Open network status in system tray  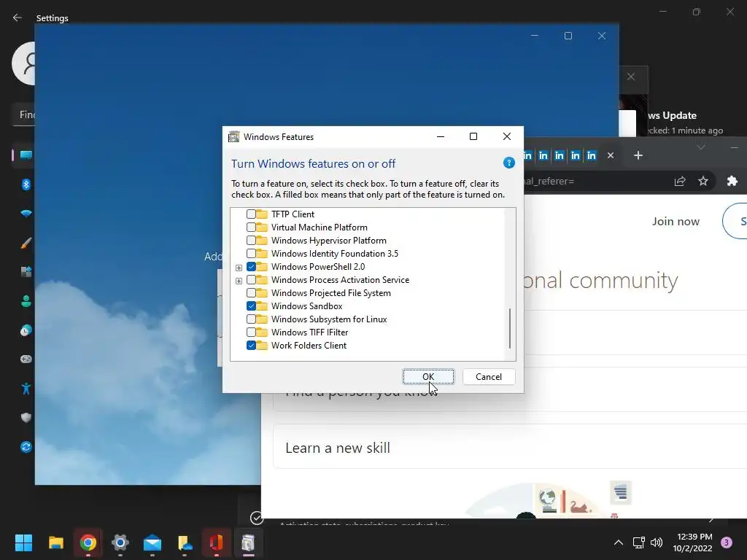point(638,542)
